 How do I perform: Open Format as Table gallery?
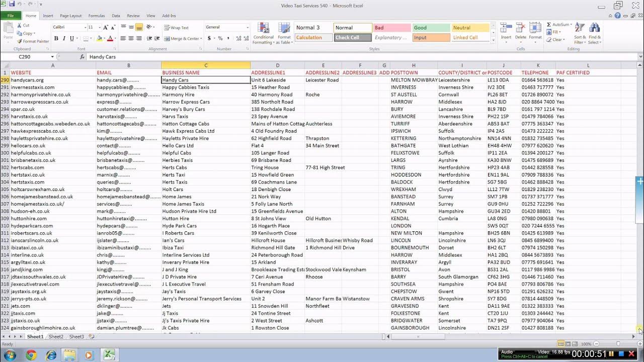tap(284, 34)
